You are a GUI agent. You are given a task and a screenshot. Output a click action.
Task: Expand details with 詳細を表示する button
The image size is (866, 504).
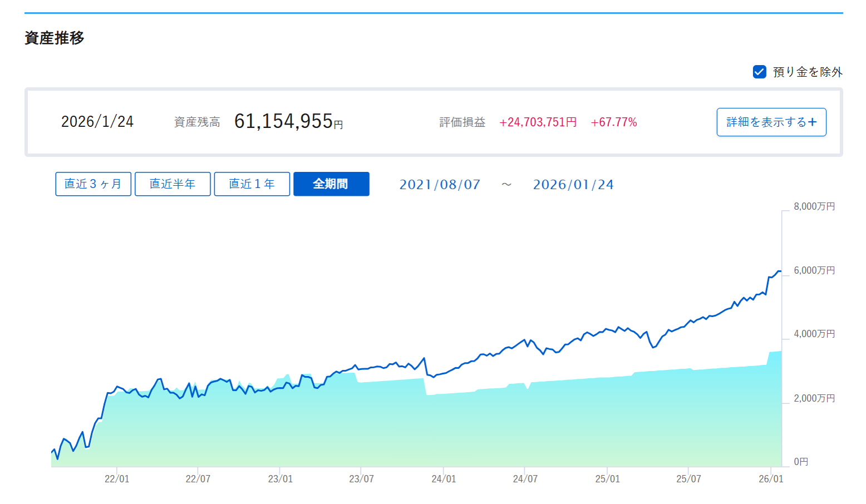(x=771, y=122)
